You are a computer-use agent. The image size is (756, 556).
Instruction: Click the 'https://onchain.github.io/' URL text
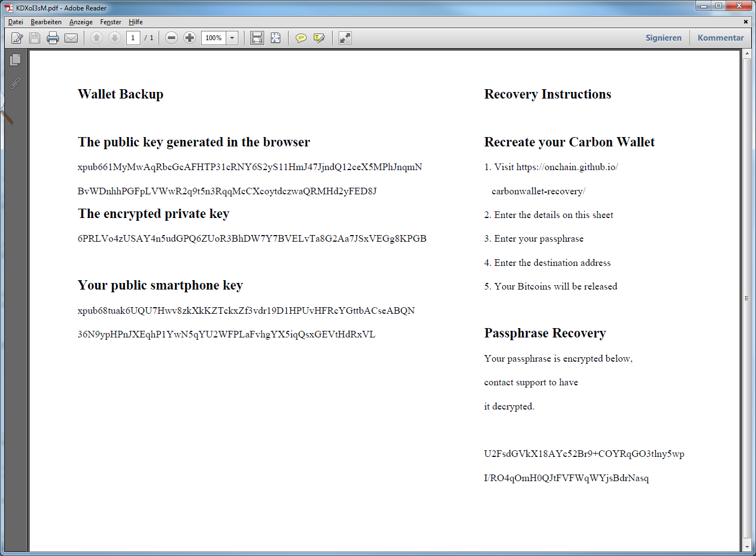(567, 167)
